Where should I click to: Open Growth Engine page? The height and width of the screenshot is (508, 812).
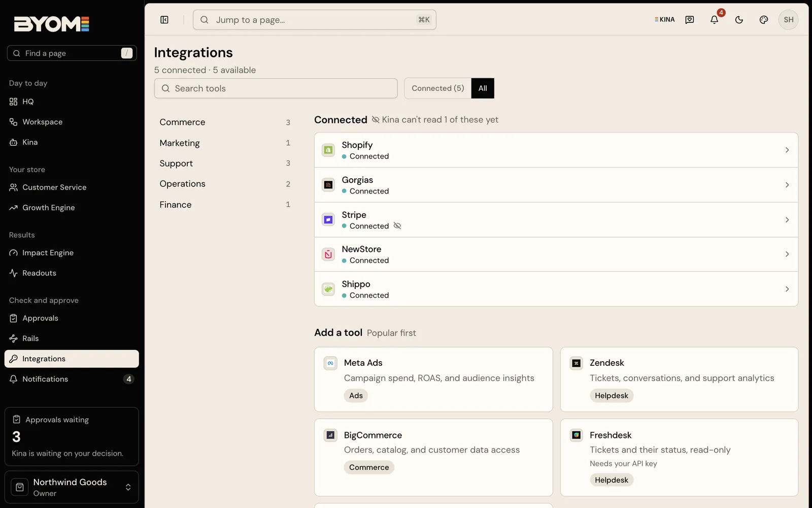(72, 208)
